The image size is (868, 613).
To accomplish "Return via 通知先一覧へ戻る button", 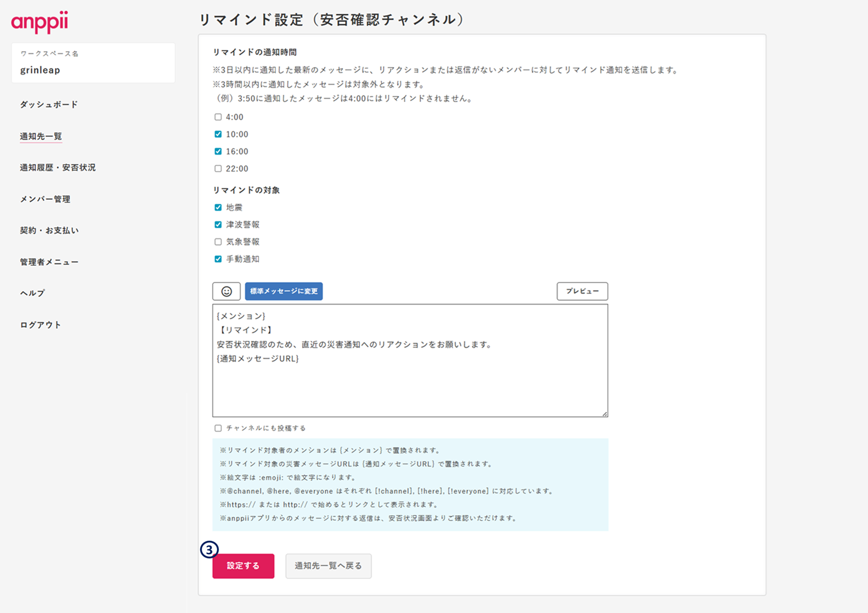I will click(328, 565).
